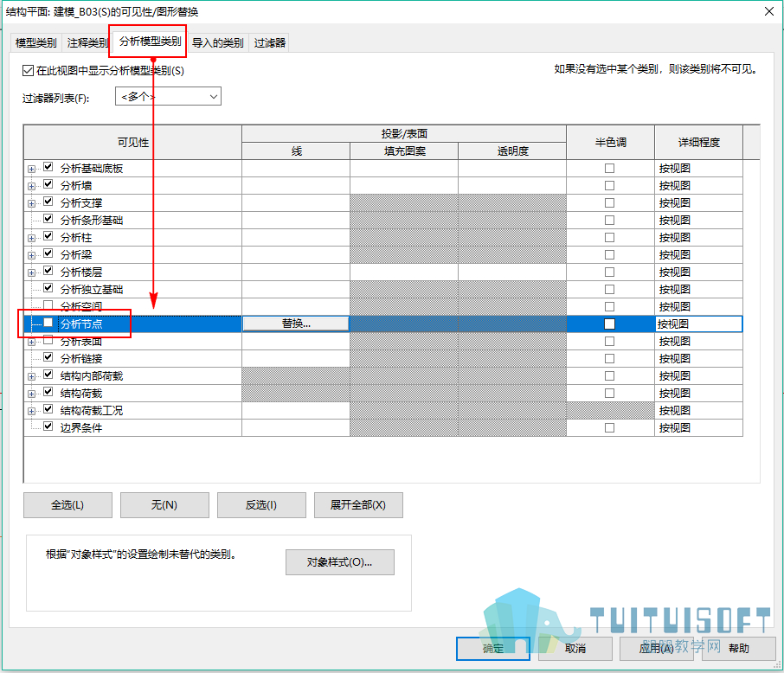The width and height of the screenshot is (784, 673).
Task: Uncheck visibility of 分析柱
Action: point(48,236)
